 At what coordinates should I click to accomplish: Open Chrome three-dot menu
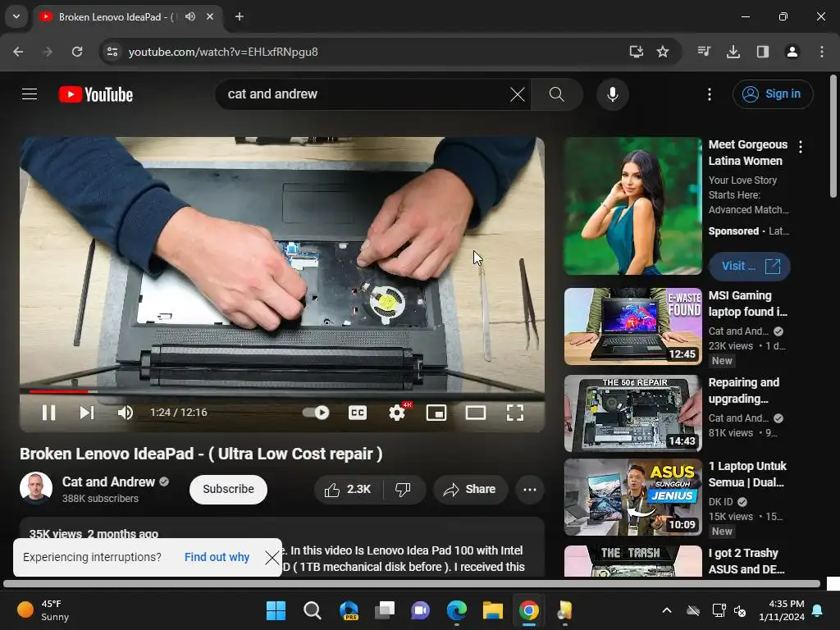(x=822, y=52)
